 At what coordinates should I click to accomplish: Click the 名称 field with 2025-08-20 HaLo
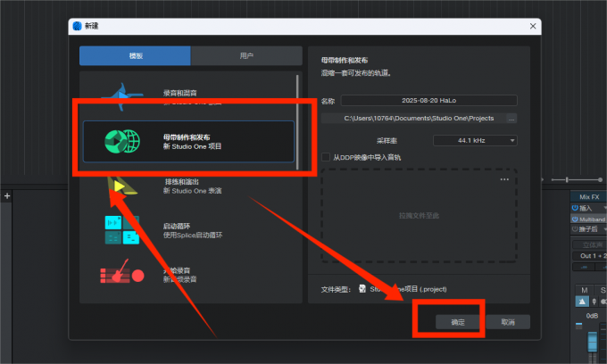[x=429, y=100]
